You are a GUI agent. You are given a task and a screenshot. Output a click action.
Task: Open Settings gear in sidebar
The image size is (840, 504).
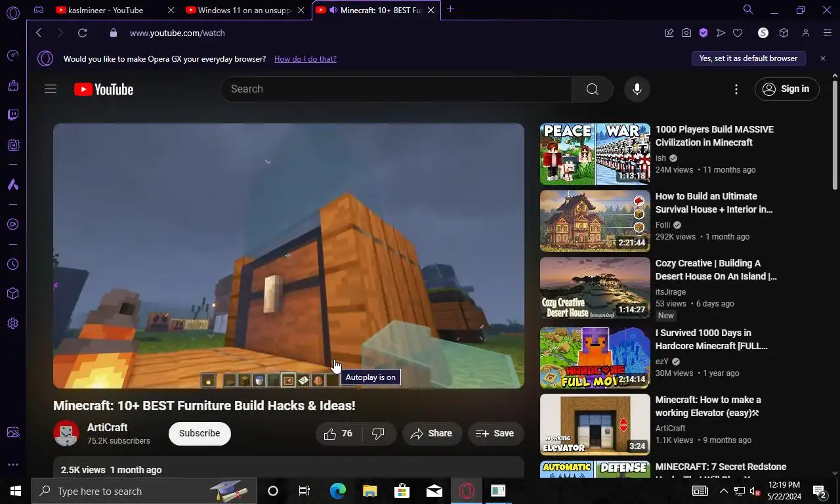[13, 324]
